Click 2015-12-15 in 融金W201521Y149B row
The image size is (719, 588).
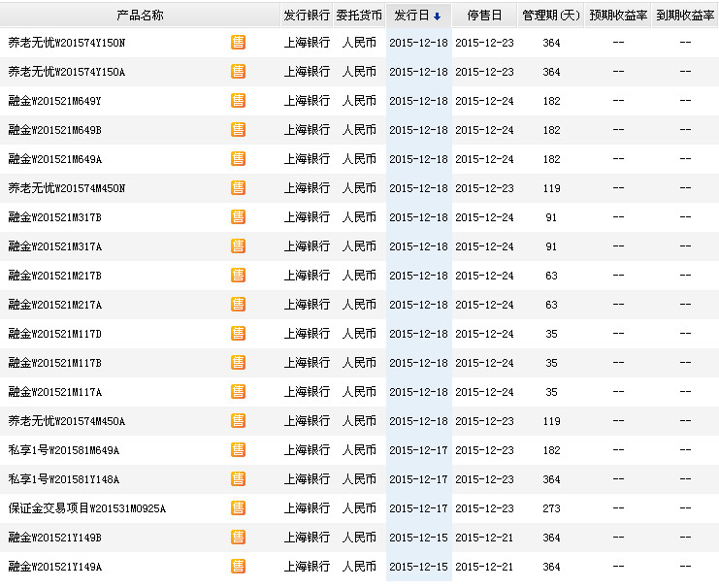[x=418, y=538]
